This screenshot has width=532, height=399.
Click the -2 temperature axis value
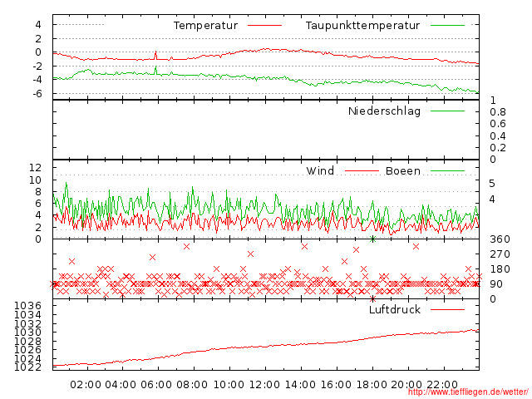click(37, 66)
